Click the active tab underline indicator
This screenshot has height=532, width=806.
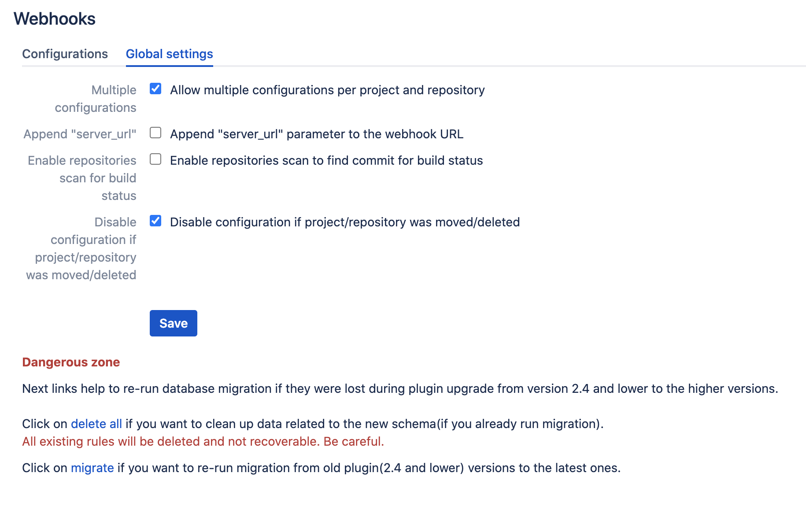click(169, 66)
